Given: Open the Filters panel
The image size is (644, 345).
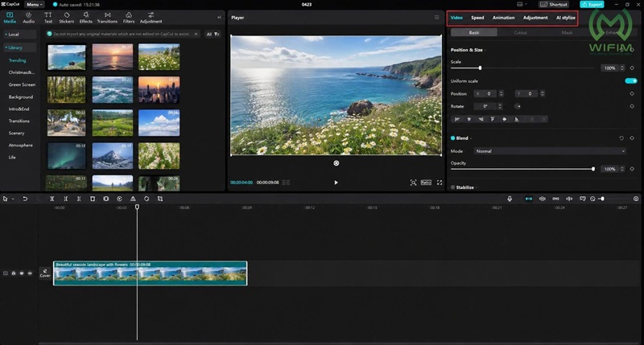Looking at the screenshot, I should pos(129,18).
